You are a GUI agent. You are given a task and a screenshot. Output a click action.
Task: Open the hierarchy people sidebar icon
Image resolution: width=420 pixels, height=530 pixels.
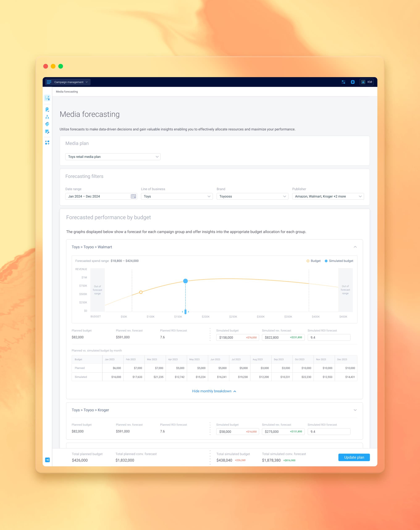47,117
